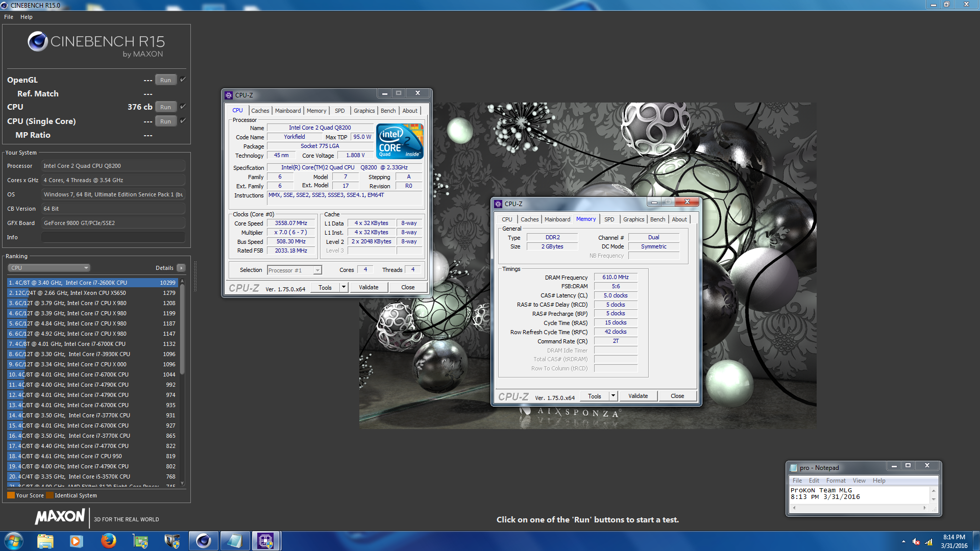980x551 pixels.
Task: Click Validate in Memory window
Action: coord(638,396)
